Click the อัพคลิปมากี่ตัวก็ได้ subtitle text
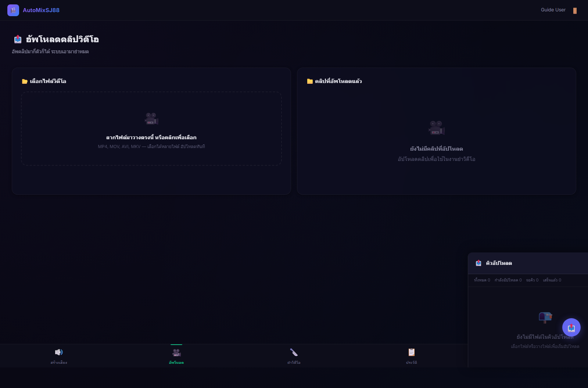Image resolution: width=588 pixels, height=388 pixels. (50, 51)
